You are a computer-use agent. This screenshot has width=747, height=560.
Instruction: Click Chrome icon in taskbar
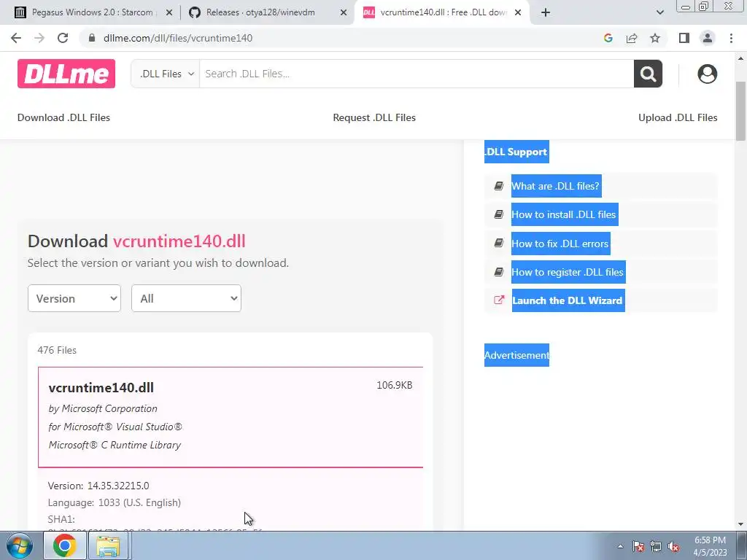click(x=65, y=545)
